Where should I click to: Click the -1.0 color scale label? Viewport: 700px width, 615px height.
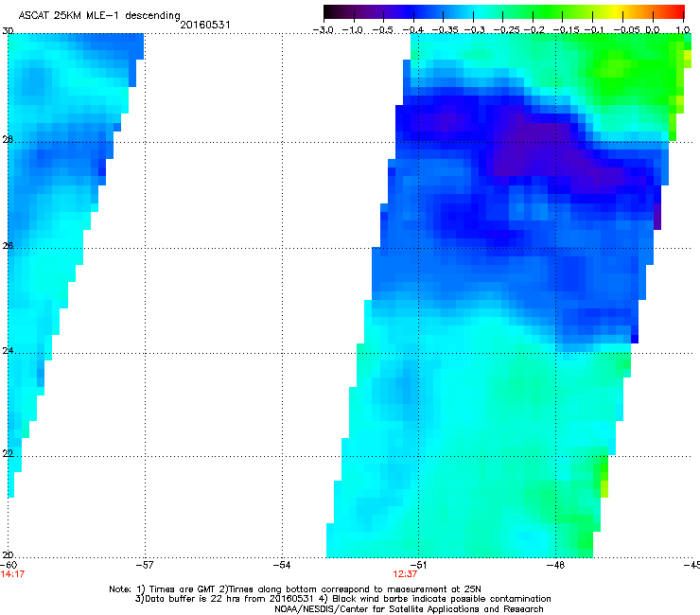[353, 30]
